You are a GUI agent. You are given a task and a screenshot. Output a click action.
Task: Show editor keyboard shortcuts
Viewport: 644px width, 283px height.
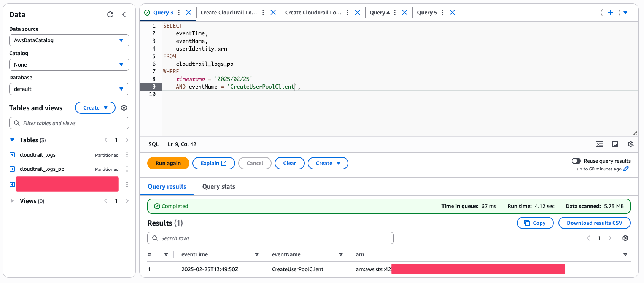pyautogui.click(x=615, y=144)
